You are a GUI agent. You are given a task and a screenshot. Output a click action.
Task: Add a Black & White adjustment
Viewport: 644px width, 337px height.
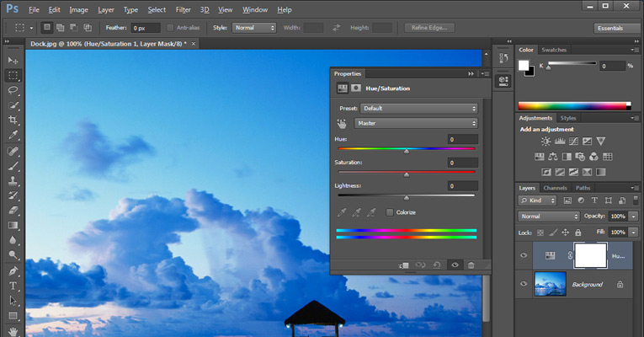(567, 157)
